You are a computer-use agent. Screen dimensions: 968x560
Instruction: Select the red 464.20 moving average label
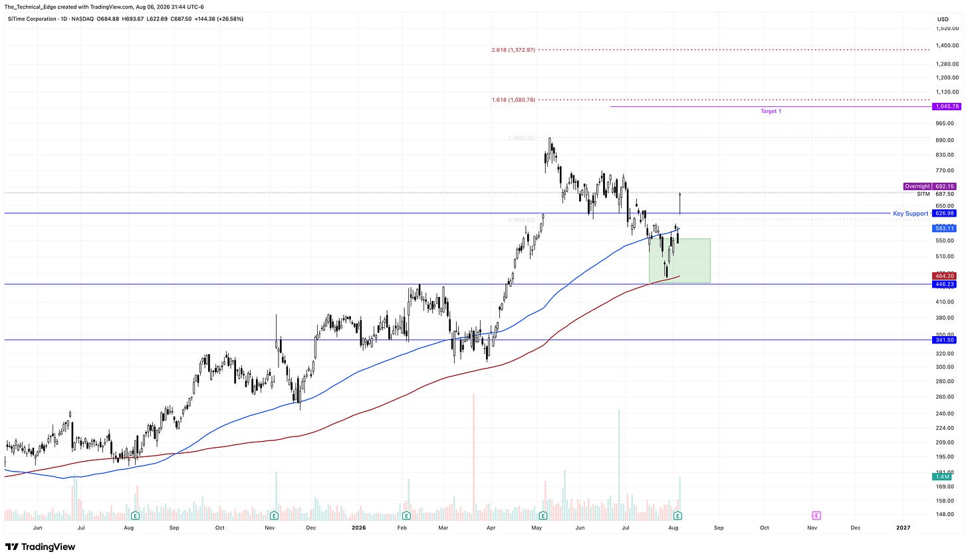tap(945, 276)
